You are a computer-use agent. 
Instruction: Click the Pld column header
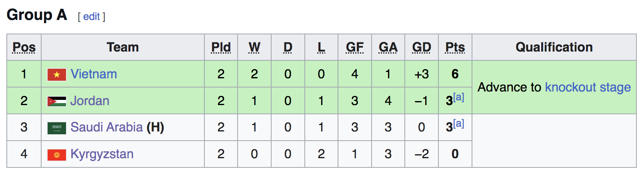click(x=221, y=48)
